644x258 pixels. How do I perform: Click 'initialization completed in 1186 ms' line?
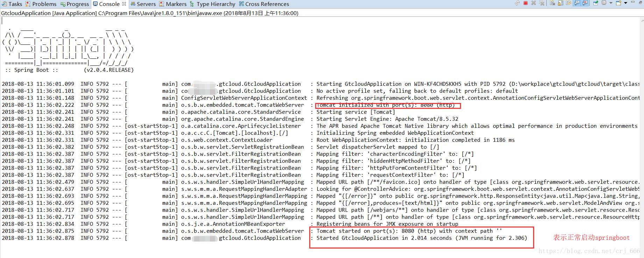click(416, 140)
